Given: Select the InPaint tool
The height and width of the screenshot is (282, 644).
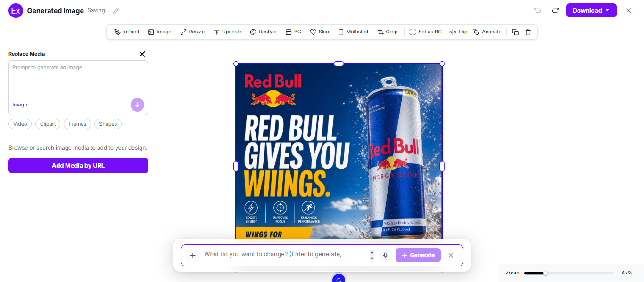Looking at the screenshot, I should 127,32.
